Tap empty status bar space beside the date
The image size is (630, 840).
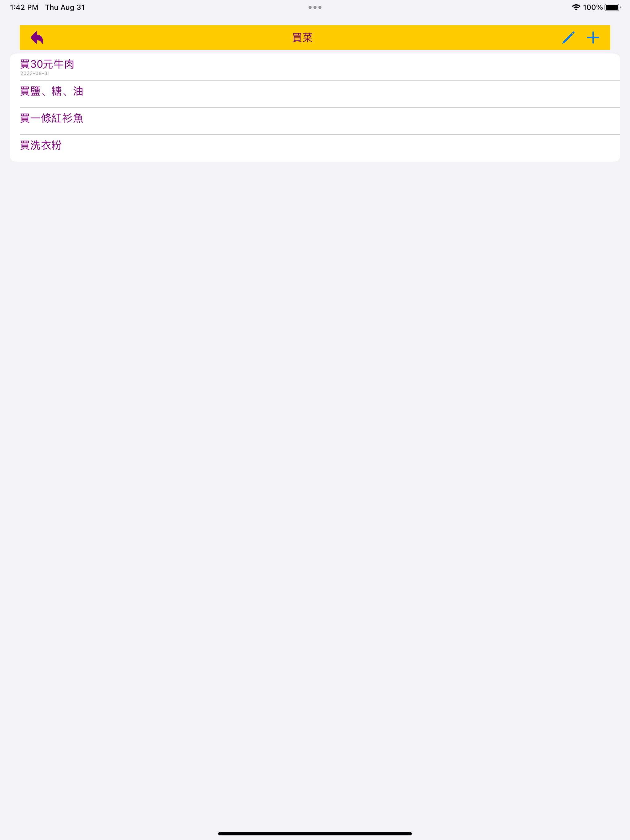[x=190, y=7]
